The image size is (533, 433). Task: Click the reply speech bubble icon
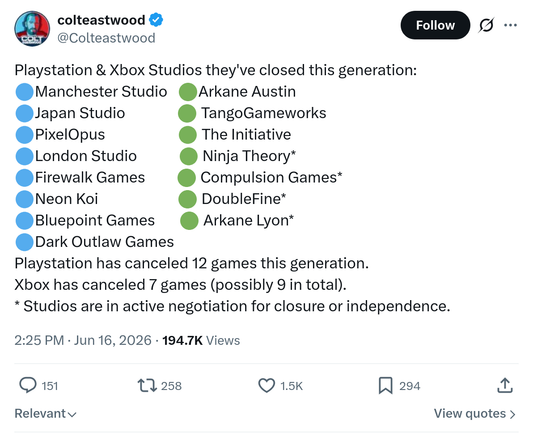(28, 385)
